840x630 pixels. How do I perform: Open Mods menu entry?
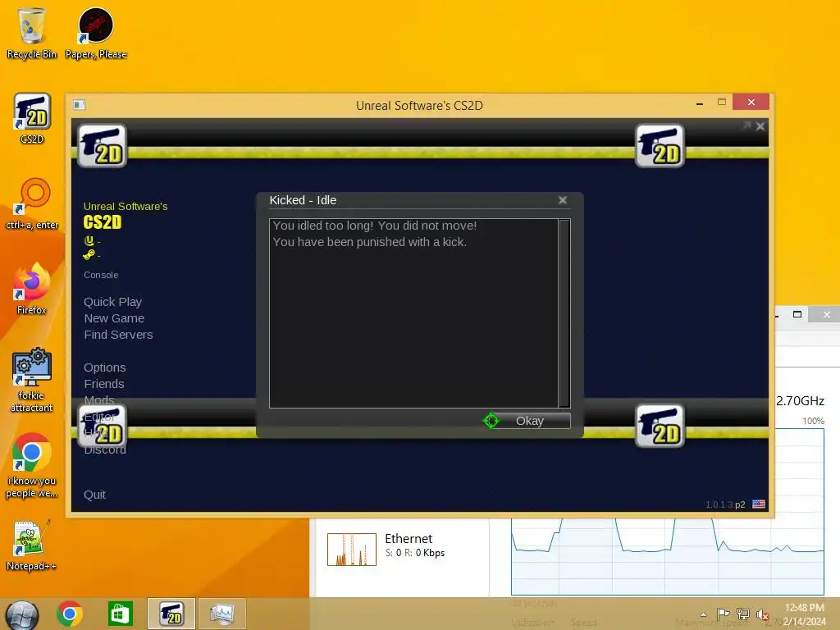99,399
